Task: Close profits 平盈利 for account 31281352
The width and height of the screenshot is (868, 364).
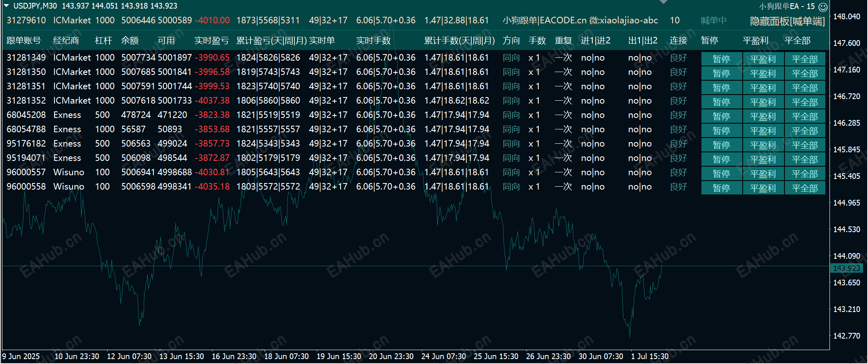Action: pos(763,102)
